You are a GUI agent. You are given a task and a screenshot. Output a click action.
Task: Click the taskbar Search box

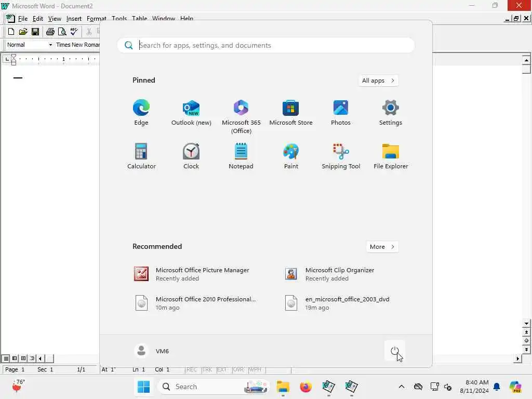point(214,387)
